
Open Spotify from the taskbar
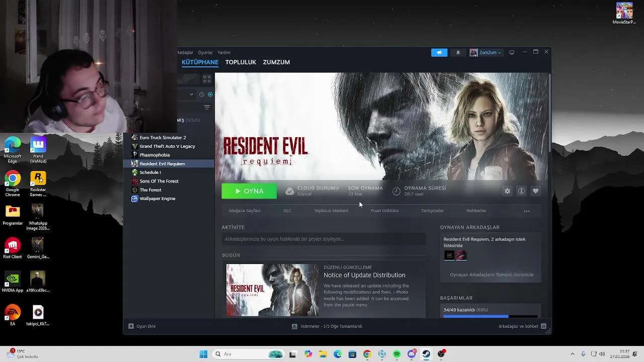pos(396,354)
